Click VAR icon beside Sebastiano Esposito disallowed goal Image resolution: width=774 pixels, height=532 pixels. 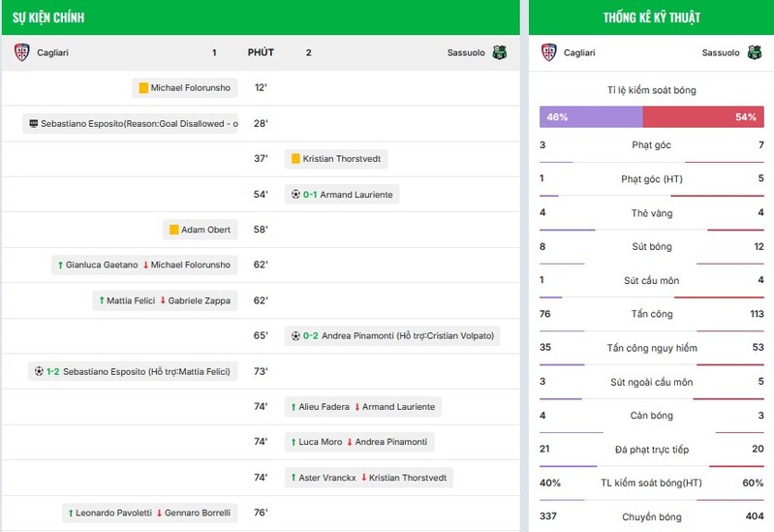coord(34,124)
